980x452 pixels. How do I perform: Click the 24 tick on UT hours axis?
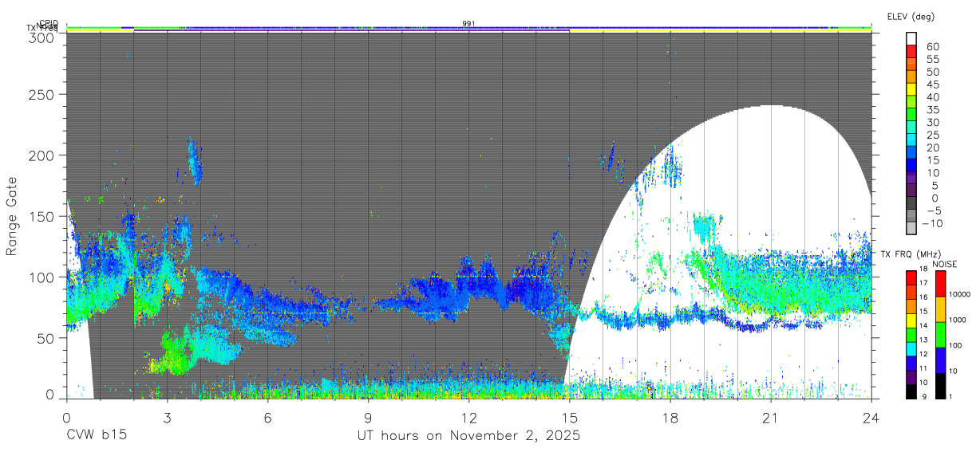(871, 417)
